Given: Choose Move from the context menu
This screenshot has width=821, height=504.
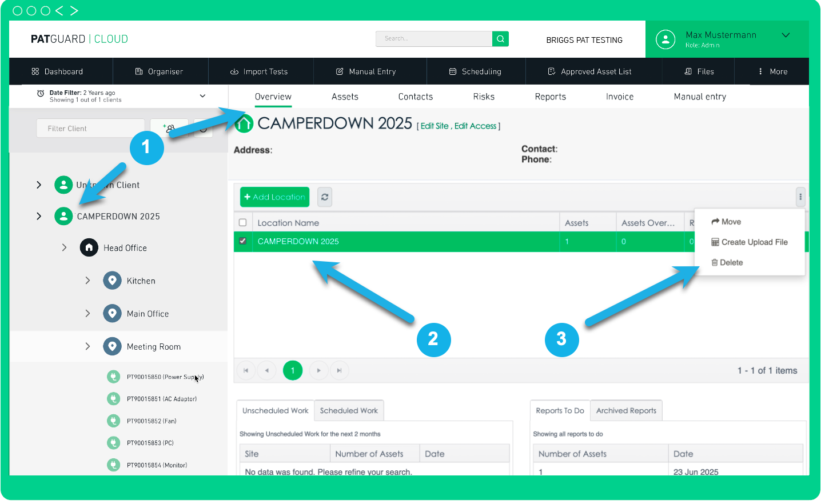Looking at the screenshot, I should tap(726, 222).
